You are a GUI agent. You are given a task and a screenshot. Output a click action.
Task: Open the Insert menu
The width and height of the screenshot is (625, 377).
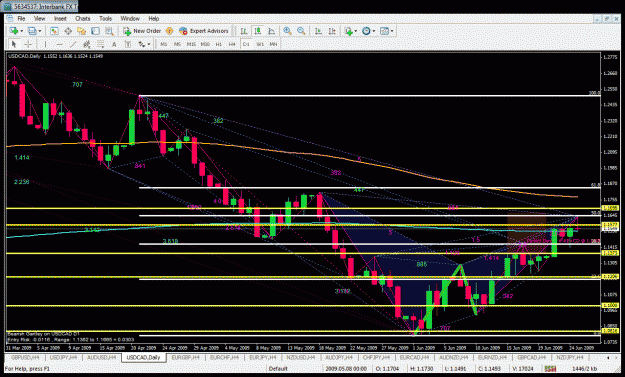tap(60, 18)
